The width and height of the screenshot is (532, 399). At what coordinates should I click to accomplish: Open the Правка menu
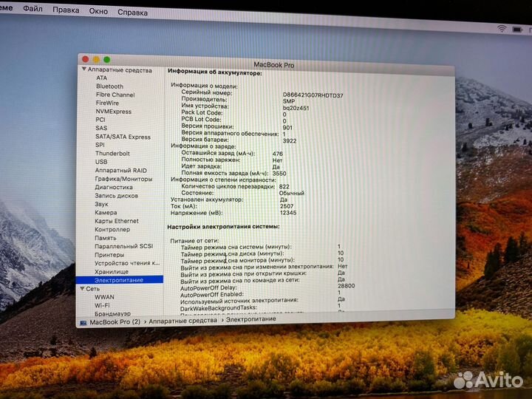point(66,10)
